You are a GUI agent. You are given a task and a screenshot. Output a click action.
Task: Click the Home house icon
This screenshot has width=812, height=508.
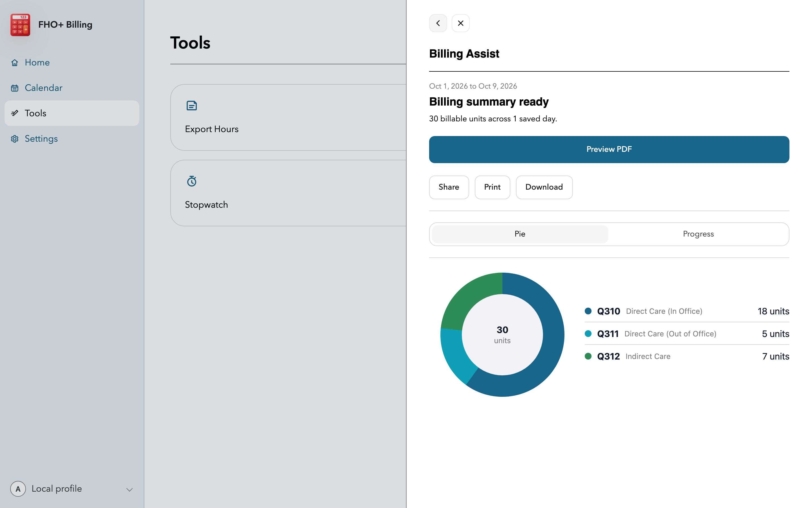(x=14, y=62)
